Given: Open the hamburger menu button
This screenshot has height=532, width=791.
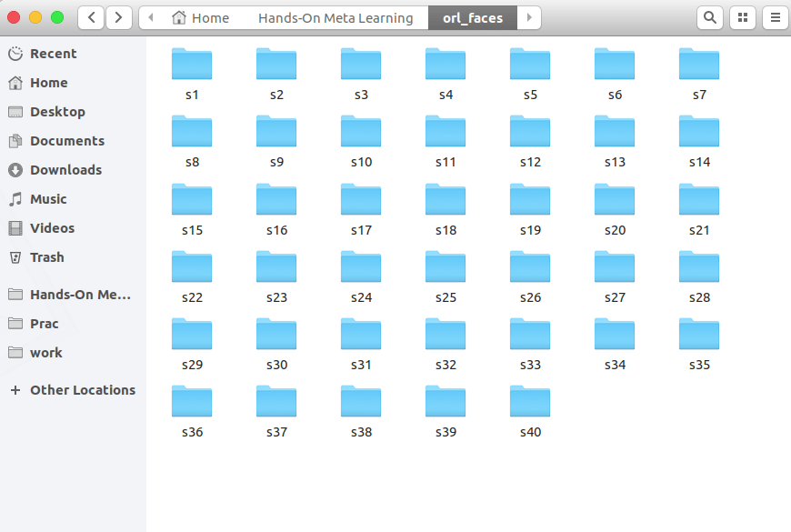Looking at the screenshot, I should (775, 17).
